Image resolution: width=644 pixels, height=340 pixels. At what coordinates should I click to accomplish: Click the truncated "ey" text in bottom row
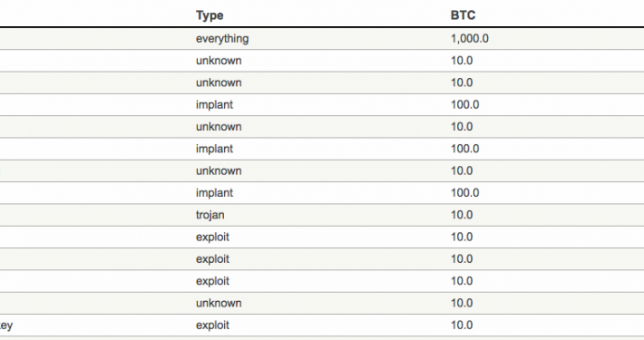6,326
